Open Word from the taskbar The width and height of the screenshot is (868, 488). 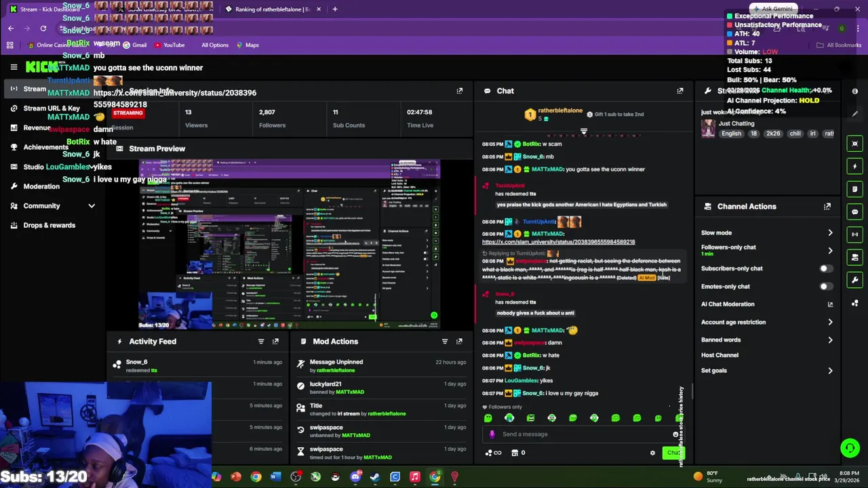coord(275,477)
